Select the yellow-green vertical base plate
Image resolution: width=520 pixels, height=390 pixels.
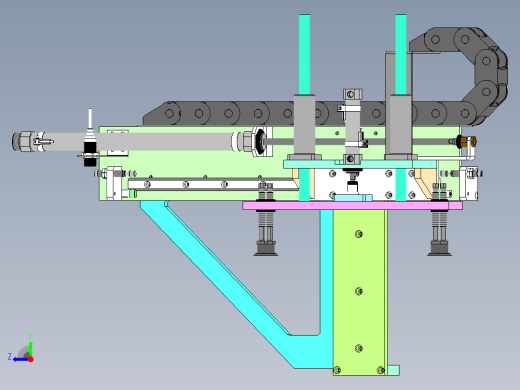pos(359,292)
